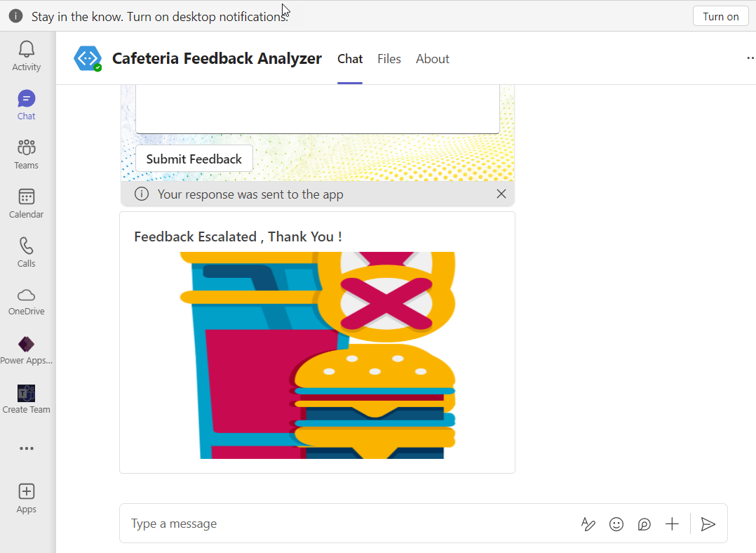Image resolution: width=756 pixels, height=553 pixels.
Task: Launch Power Apps from sidebar
Action: click(x=27, y=350)
